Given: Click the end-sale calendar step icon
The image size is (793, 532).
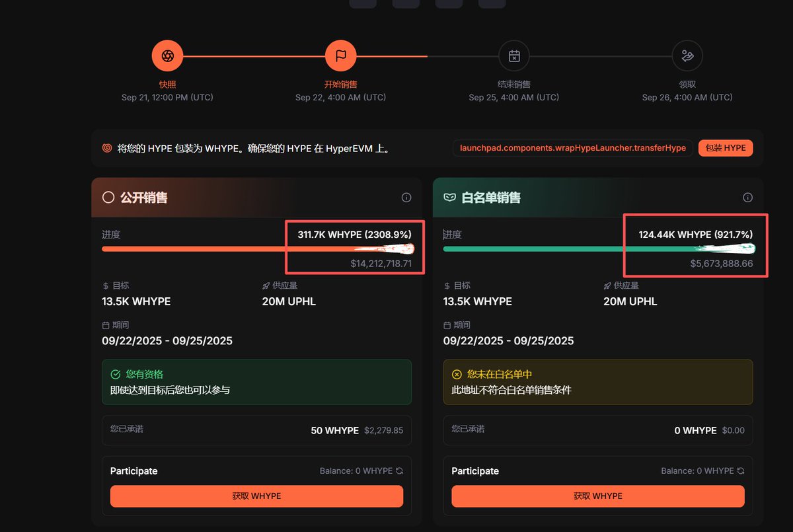Looking at the screenshot, I should (x=514, y=56).
